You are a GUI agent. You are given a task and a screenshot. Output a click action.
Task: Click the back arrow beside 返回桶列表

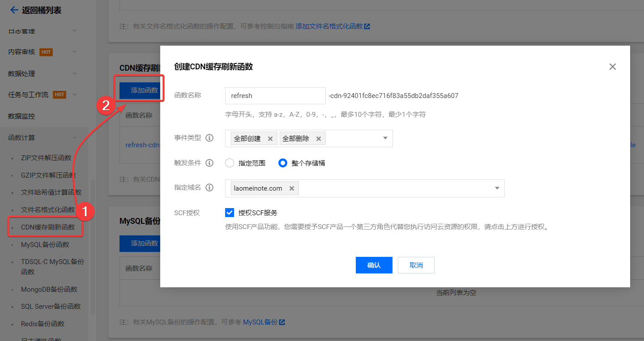14,10
